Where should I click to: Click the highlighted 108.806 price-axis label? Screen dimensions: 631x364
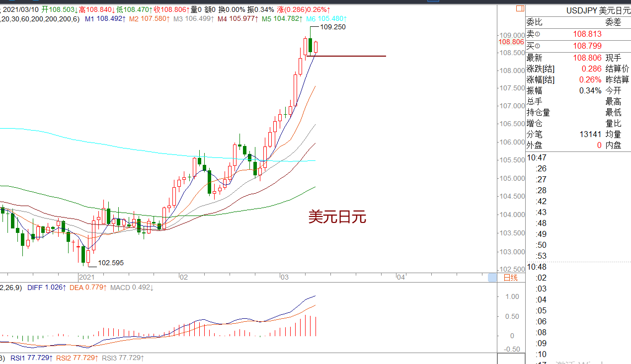tap(511, 42)
